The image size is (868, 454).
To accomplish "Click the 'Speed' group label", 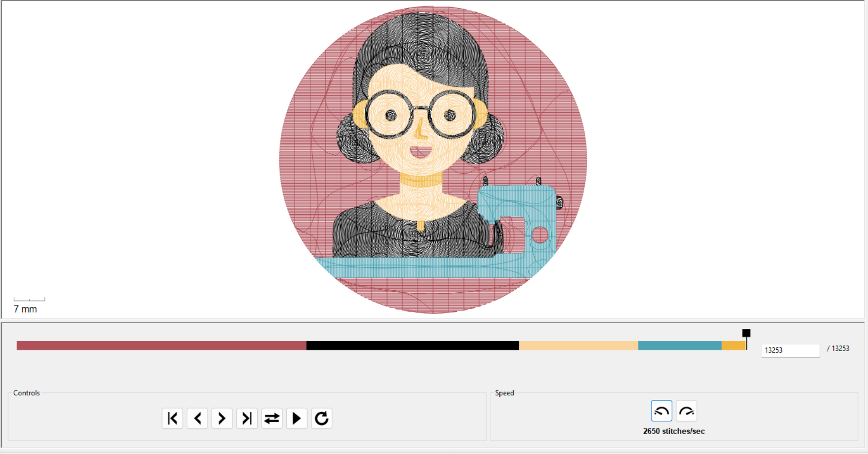I will 505,393.
